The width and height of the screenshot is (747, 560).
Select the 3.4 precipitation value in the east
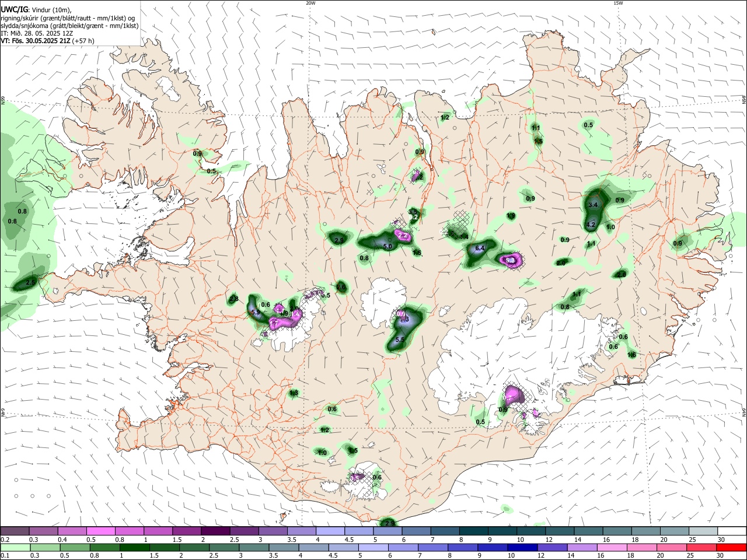(594, 205)
